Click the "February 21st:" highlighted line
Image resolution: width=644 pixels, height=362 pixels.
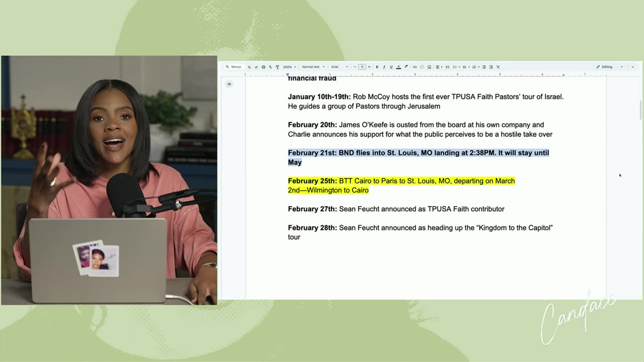tap(419, 157)
